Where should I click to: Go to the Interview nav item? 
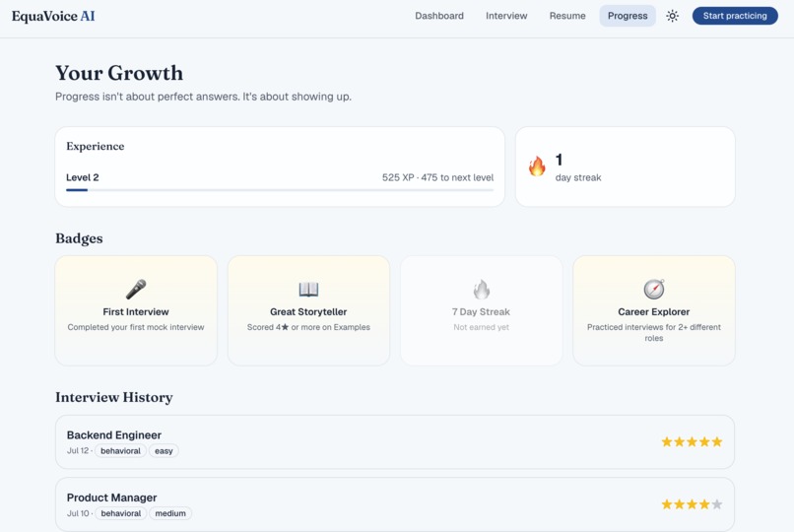[506, 16]
